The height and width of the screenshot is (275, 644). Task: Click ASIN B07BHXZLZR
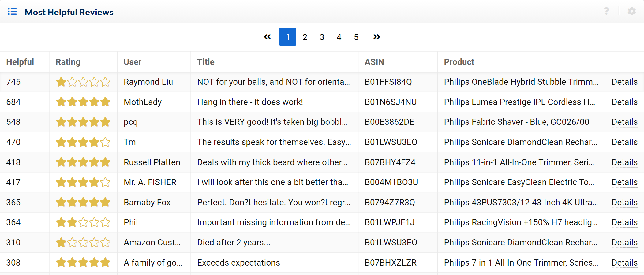point(391,263)
